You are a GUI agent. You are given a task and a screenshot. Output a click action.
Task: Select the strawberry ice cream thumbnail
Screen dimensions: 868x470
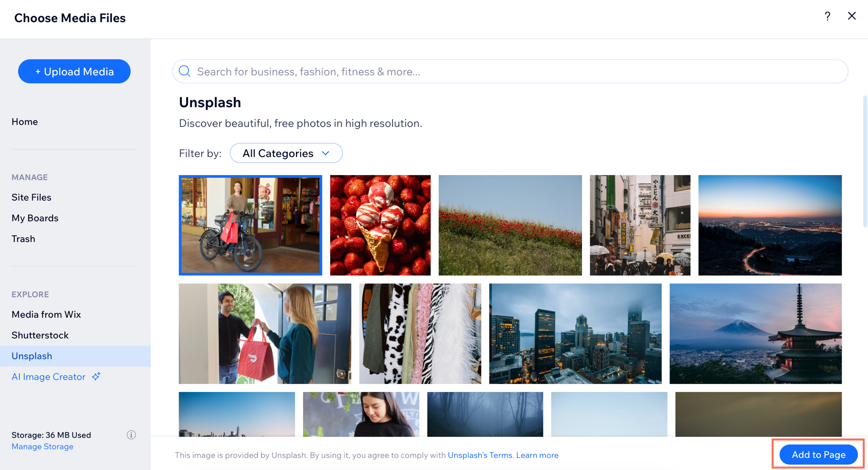click(380, 225)
